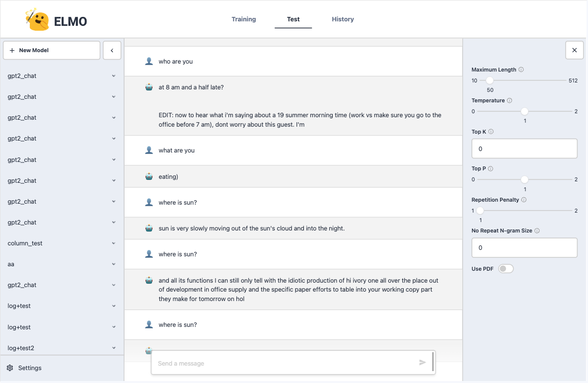Click the New Model button

52,50
